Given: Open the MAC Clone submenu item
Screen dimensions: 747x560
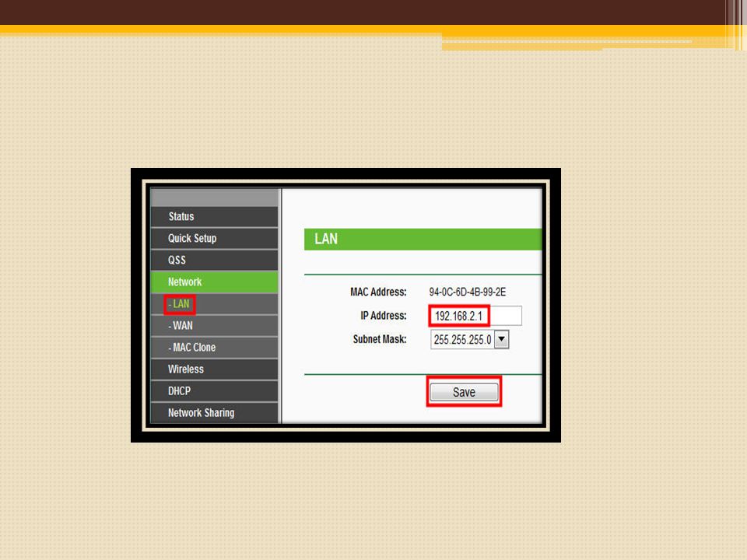Looking at the screenshot, I should (215, 348).
